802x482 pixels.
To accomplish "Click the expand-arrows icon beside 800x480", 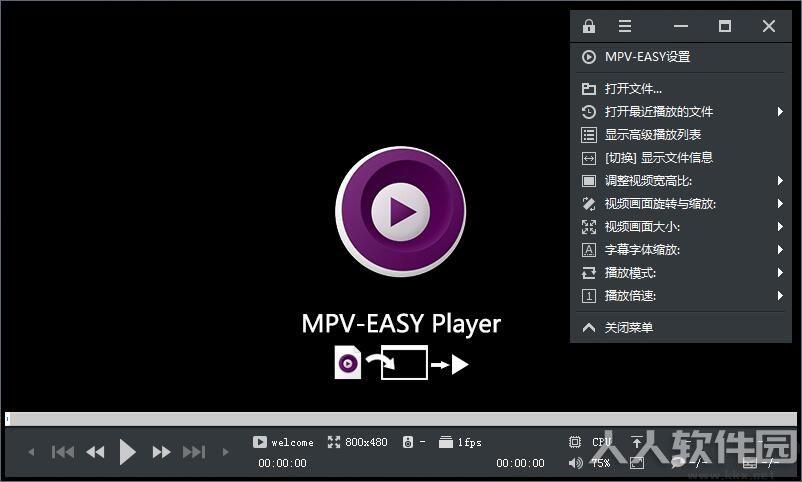I will [x=334, y=442].
